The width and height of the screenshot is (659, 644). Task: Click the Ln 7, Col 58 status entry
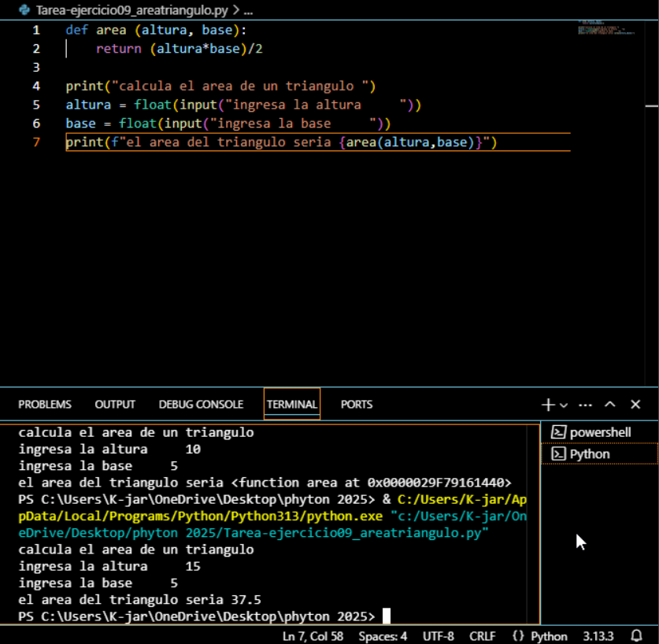[x=313, y=636]
